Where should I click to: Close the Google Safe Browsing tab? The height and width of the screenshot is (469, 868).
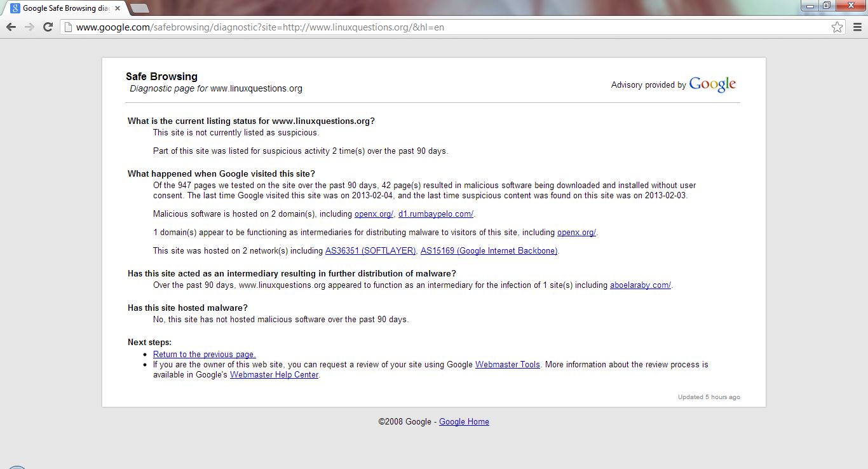click(118, 8)
